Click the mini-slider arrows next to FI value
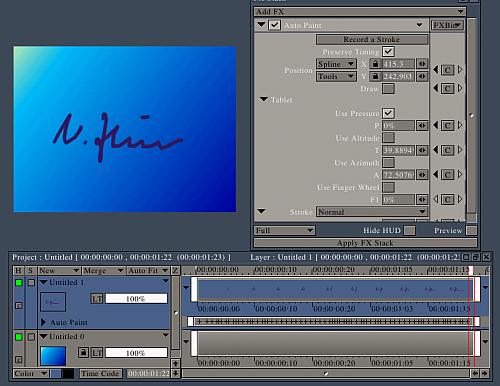This screenshot has width=500, height=386. (422, 199)
